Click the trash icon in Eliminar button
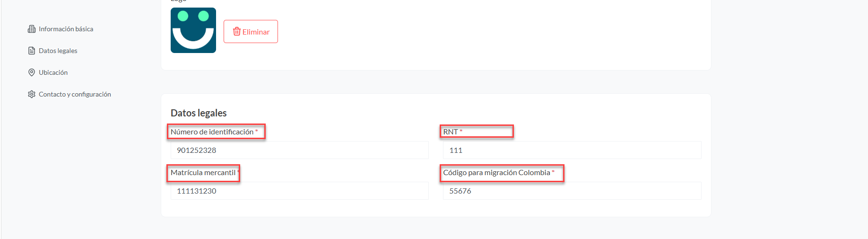 (237, 32)
